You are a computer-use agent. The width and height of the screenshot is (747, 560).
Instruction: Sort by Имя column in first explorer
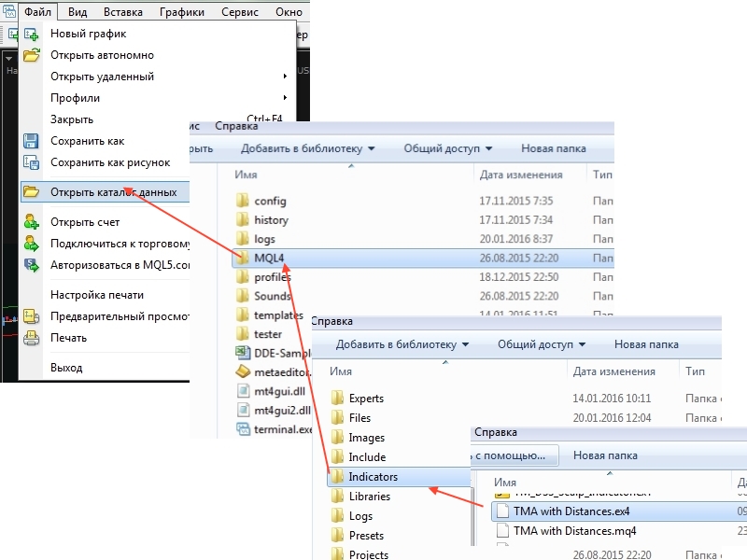(x=246, y=175)
